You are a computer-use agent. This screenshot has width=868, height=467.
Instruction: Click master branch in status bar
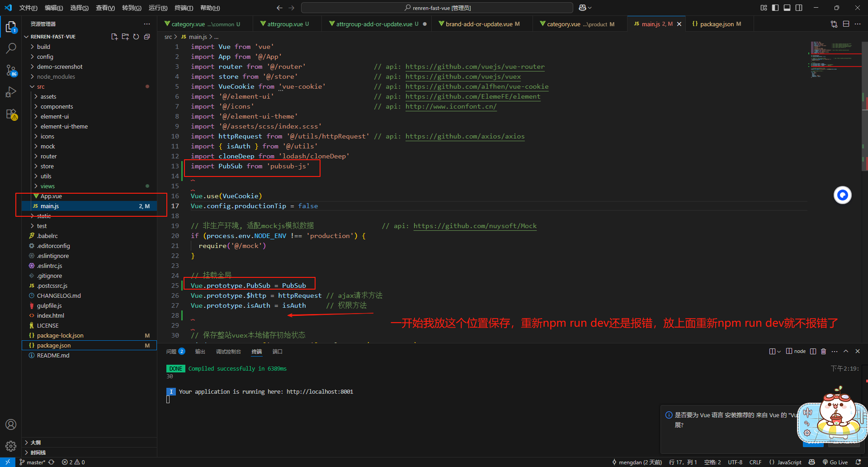(x=33, y=462)
